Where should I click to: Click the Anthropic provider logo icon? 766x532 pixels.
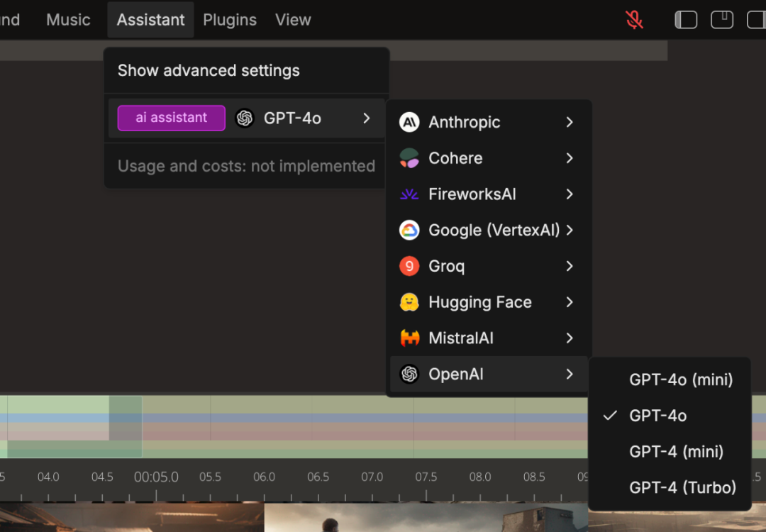409,122
